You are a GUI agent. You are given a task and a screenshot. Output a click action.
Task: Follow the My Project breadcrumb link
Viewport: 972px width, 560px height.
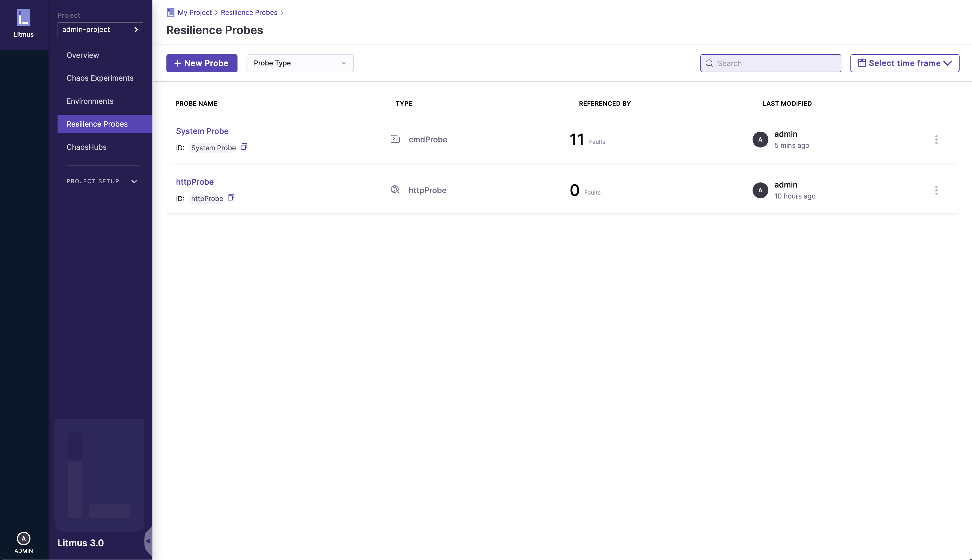click(195, 13)
